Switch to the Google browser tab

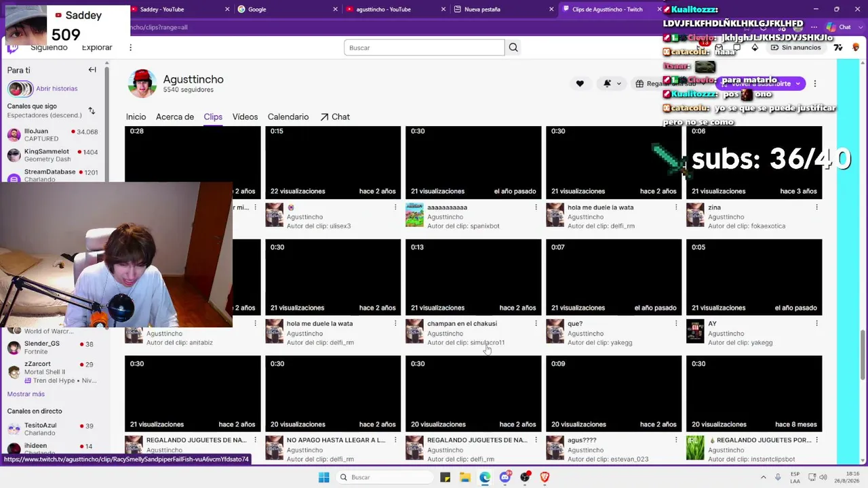click(288, 9)
